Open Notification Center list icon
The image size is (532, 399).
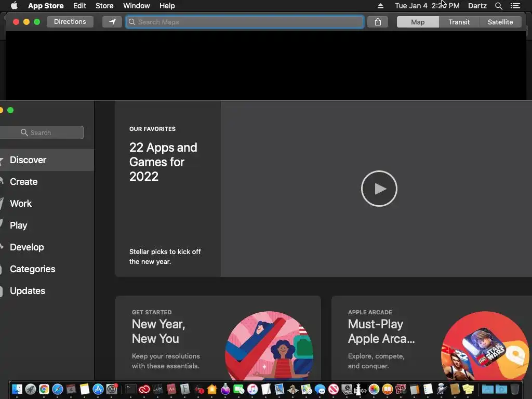[515, 6]
